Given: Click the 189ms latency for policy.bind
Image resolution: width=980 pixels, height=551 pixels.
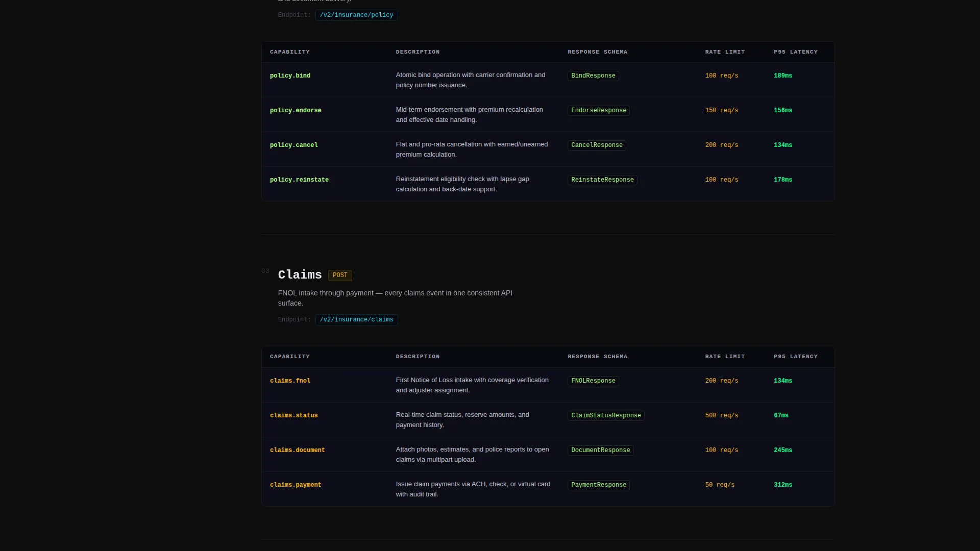Looking at the screenshot, I should tap(783, 76).
